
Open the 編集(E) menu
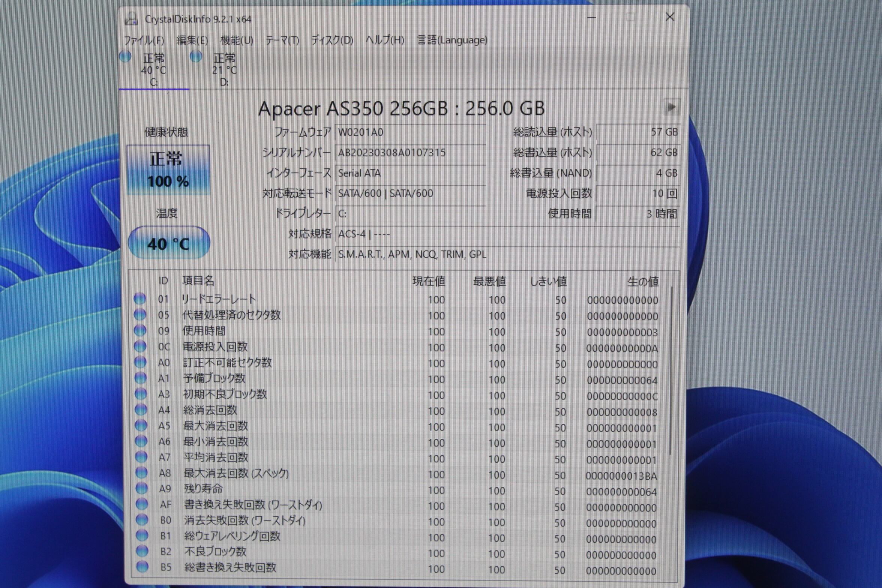(x=192, y=40)
